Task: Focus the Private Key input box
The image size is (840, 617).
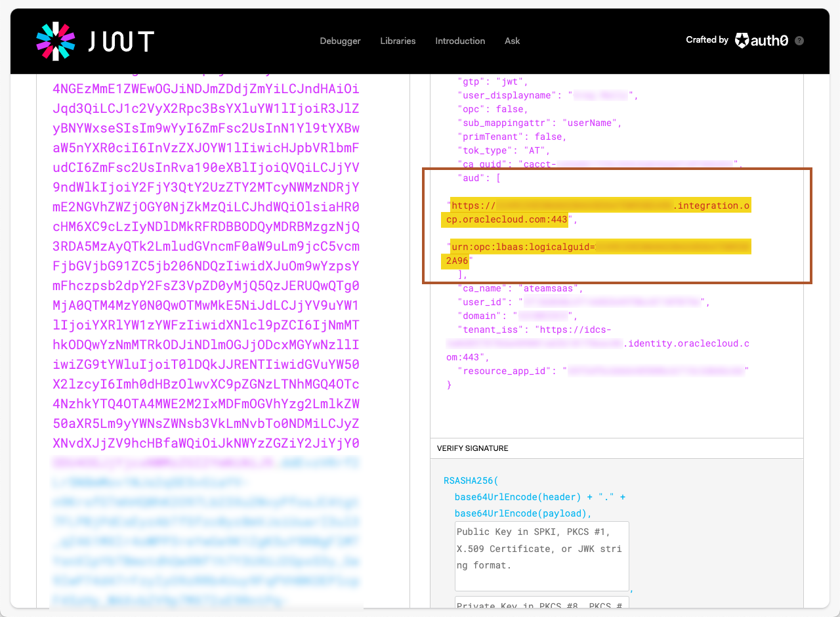Action: (541, 605)
